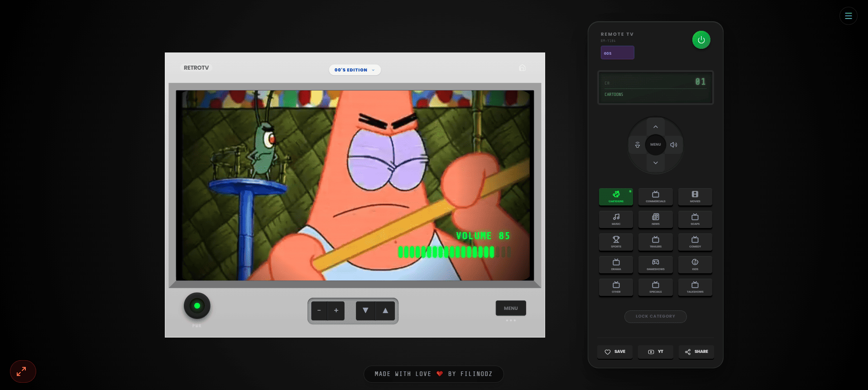Share the current channel with Share button
The height and width of the screenshot is (390, 868).
click(696, 352)
